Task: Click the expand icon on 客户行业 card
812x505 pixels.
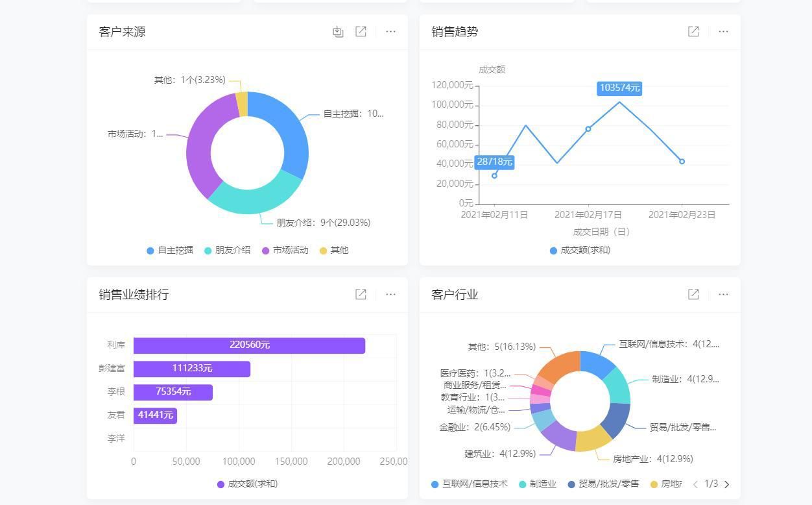Action: 693,294
